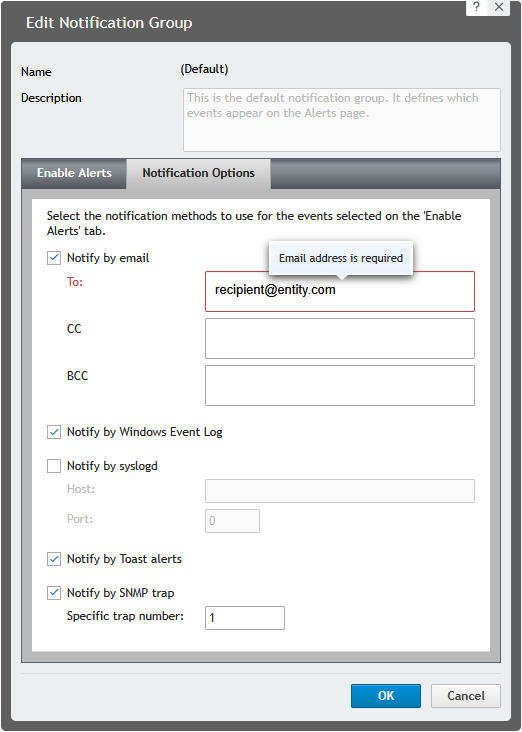Switch to the Enable Alerts tab
522x732 pixels.
(74, 173)
